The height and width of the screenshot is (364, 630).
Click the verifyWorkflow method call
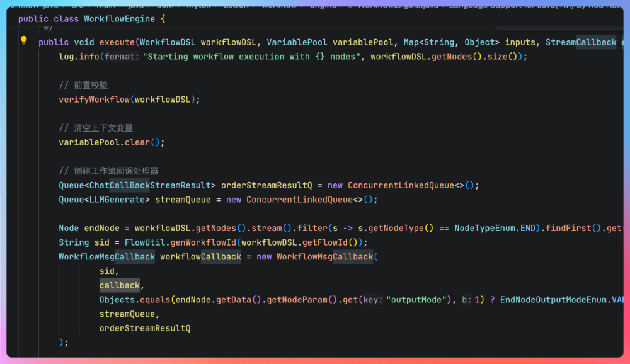point(94,100)
